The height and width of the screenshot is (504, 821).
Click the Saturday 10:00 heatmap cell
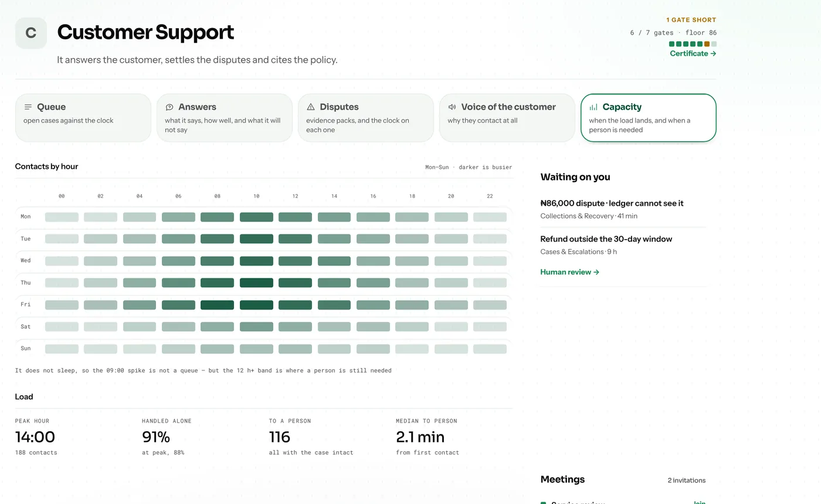coord(256,326)
